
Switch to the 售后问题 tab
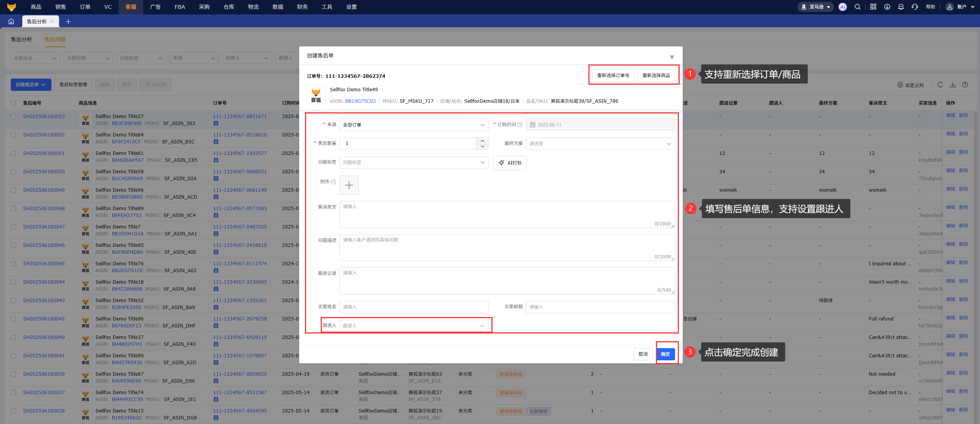(x=55, y=39)
